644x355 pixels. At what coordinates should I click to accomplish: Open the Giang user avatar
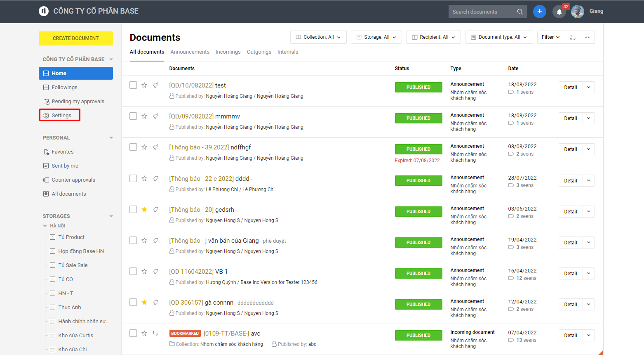coord(578,12)
